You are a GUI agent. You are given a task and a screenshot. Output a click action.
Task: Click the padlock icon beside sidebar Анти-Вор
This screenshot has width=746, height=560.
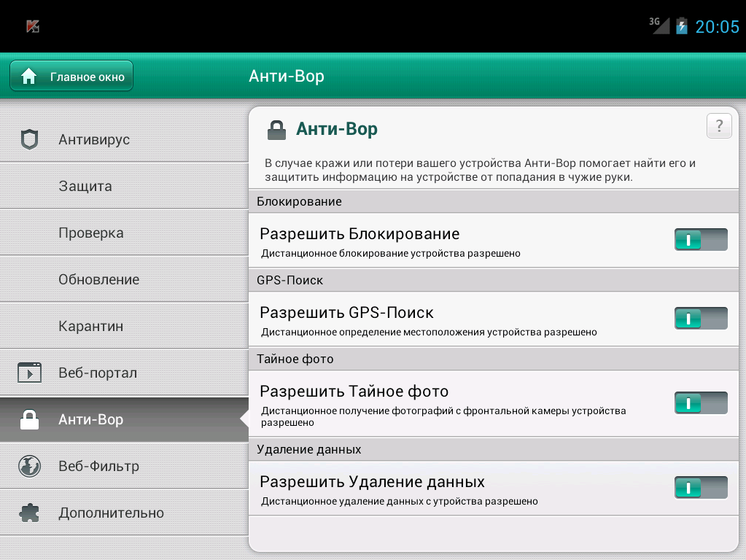click(x=29, y=419)
